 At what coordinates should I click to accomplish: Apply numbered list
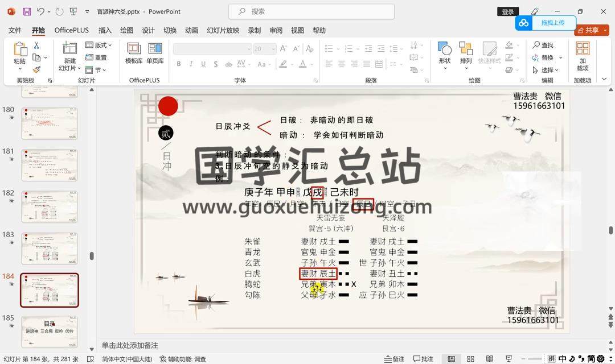pos(348,48)
